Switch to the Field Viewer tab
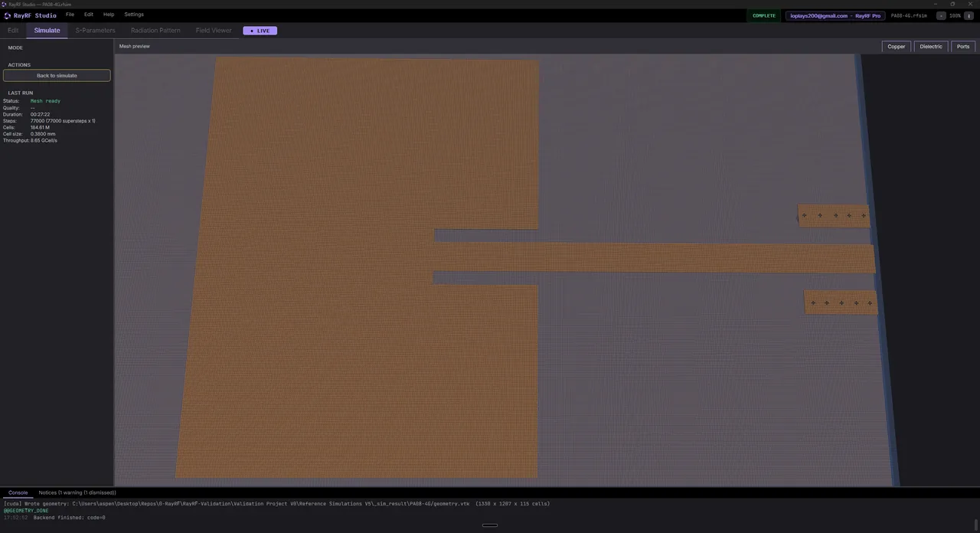The image size is (980, 533). click(214, 31)
